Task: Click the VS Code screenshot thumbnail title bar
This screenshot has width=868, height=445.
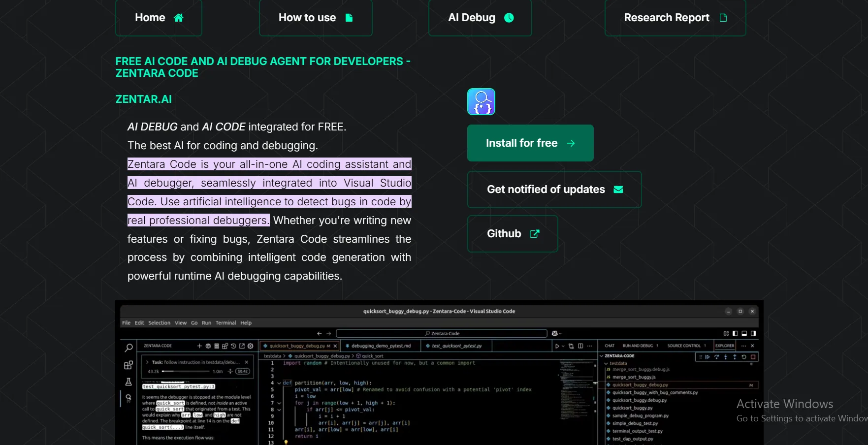Action: pyautogui.click(x=439, y=311)
